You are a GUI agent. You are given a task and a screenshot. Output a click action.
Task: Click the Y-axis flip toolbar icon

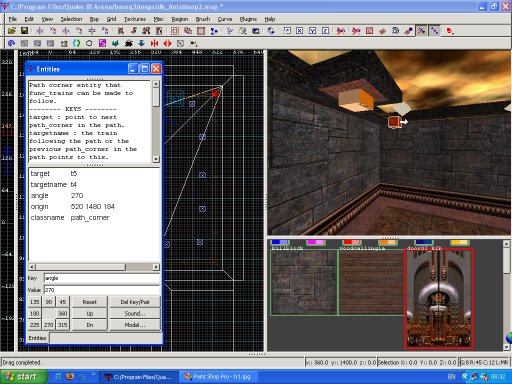tap(66, 31)
